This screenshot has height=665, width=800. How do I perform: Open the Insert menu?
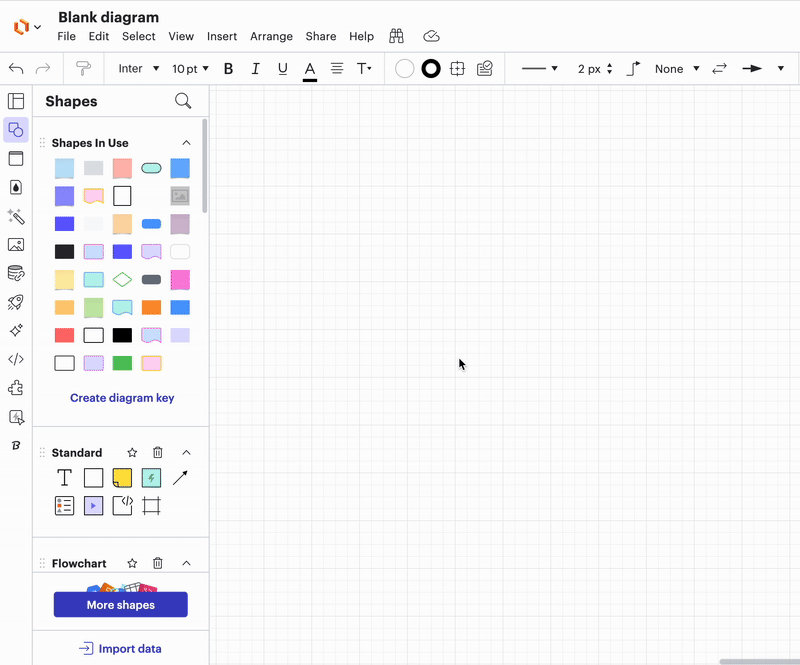222,36
